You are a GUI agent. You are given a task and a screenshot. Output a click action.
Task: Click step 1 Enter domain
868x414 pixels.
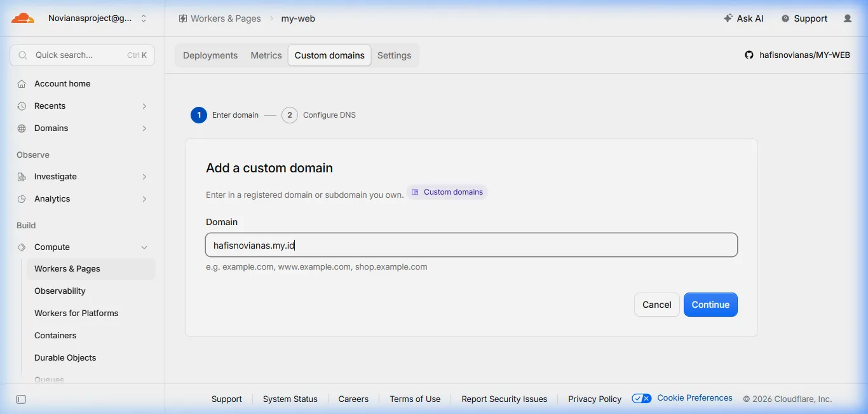click(225, 115)
